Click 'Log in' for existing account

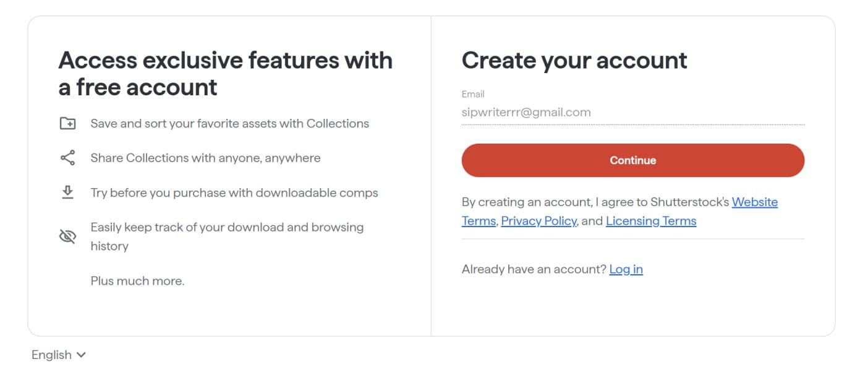point(626,269)
